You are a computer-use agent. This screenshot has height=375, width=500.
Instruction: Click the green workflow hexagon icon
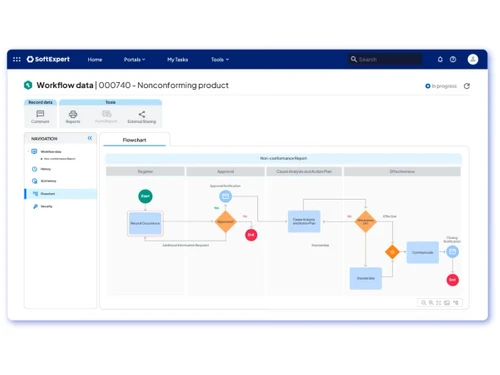click(28, 85)
